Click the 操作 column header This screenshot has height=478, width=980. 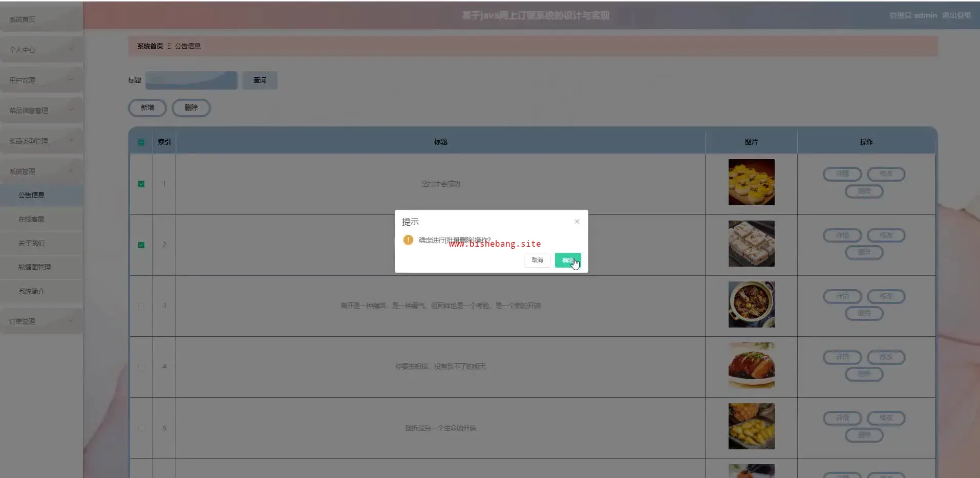(866, 142)
